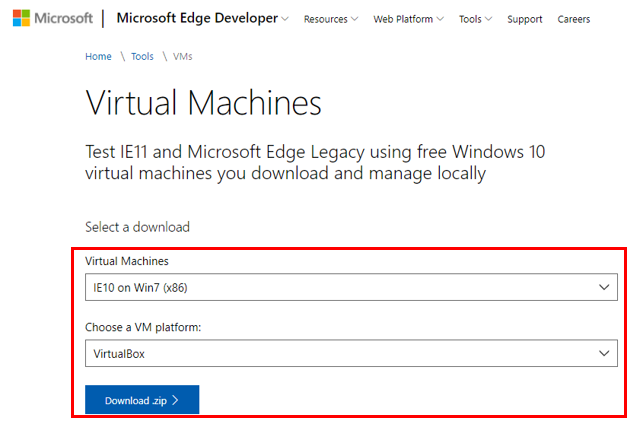
Task: Go to the Support page
Action: 524,19
